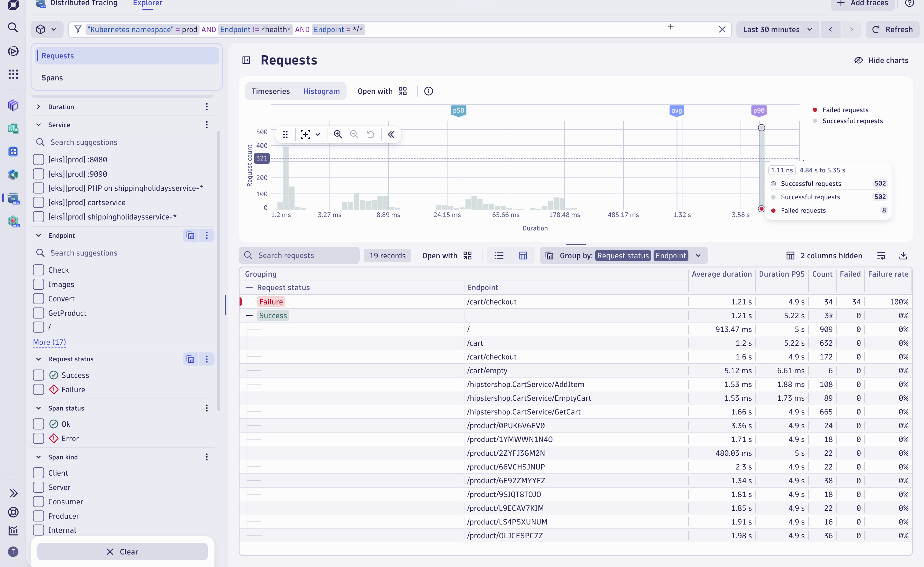Open the support lifebuoy icon in sidebar

(x=13, y=512)
